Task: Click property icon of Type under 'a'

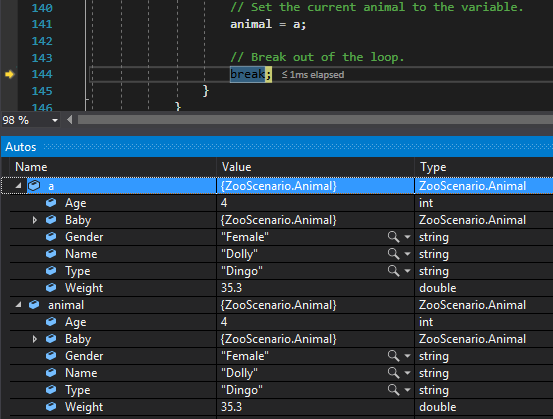Action: (51, 271)
